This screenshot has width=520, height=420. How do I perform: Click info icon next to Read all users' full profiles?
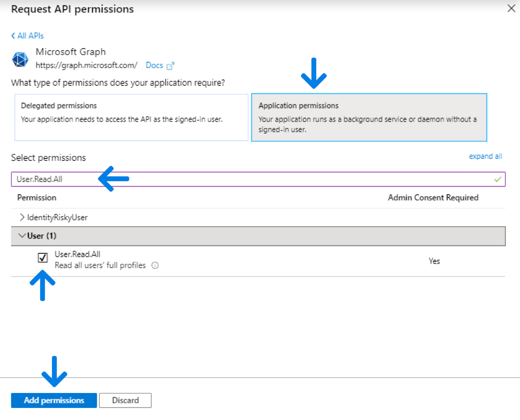pos(155,265)
